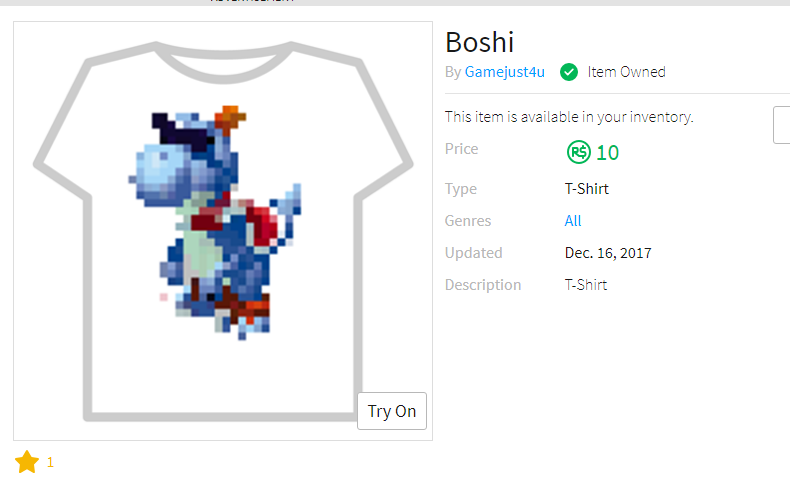Click the Try On button
The width and height of the screenshot is (790, 490).
(391, 411)
